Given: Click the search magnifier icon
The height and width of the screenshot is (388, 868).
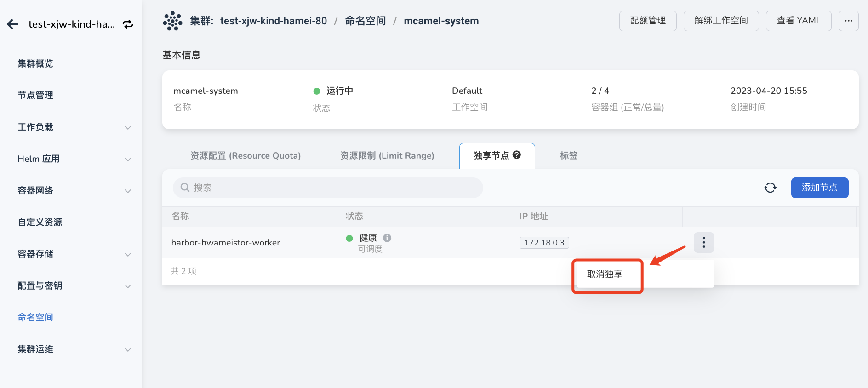Looking at the screenshot, I should pos(185,188).
